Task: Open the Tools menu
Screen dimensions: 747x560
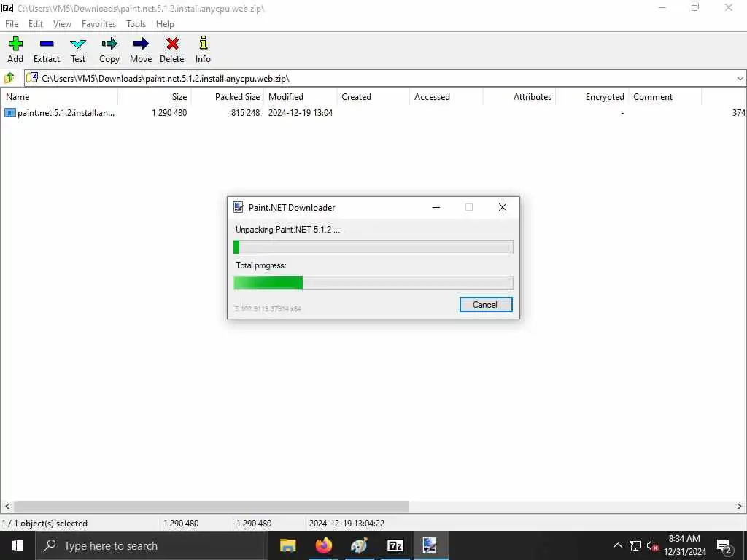Action: pyautogui.click(x=136, y=24)
